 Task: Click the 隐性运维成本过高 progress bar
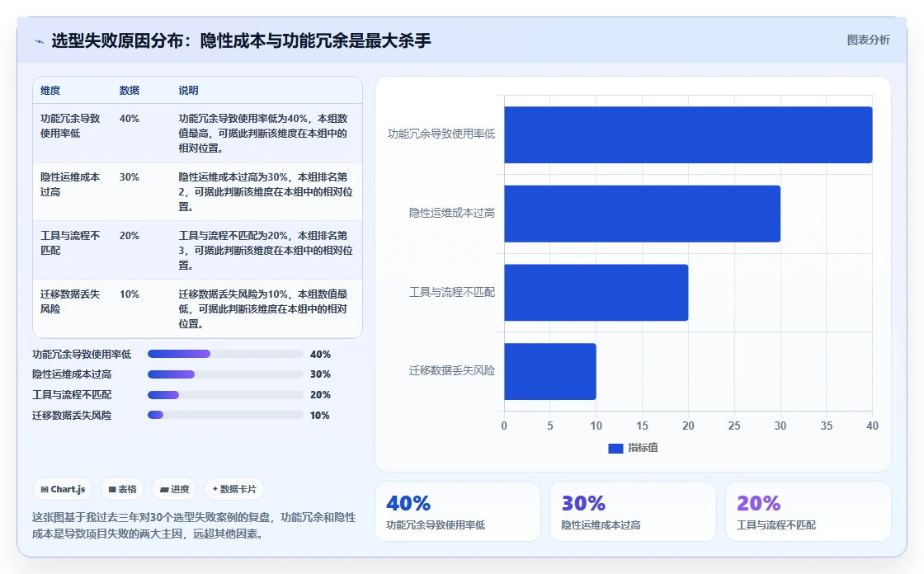[x=225, y=374]
